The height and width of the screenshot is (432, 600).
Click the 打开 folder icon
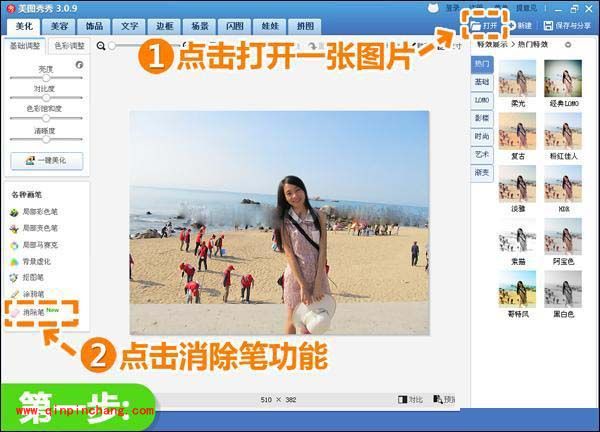pos(476,26)
